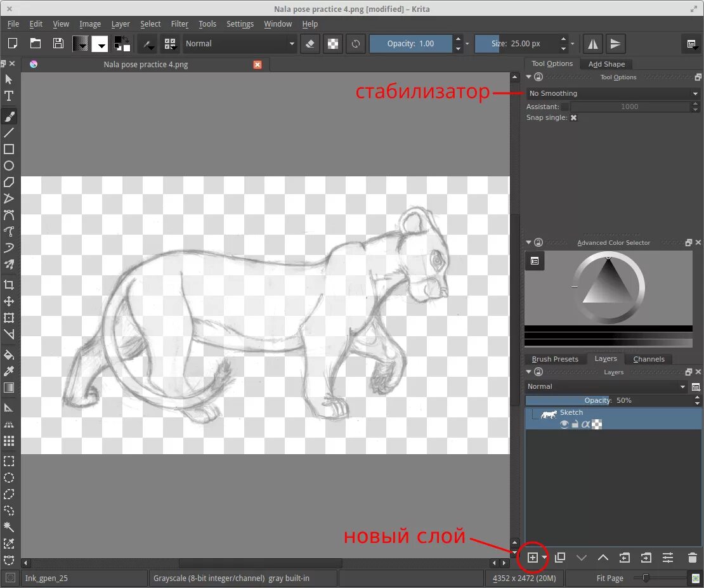Click the Fit Page zoom label
The width and height of the screenshot is (704, 588).
coord(609,578)
